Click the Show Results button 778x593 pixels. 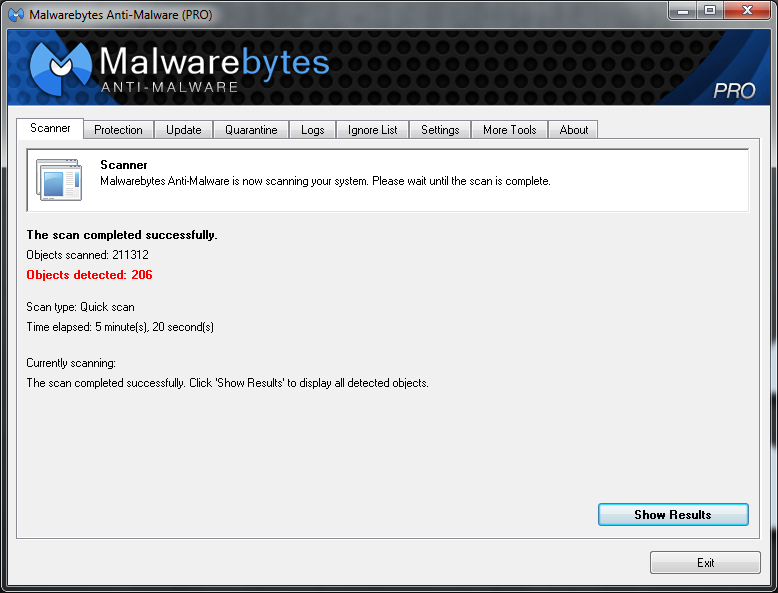[x=673, y=515]
